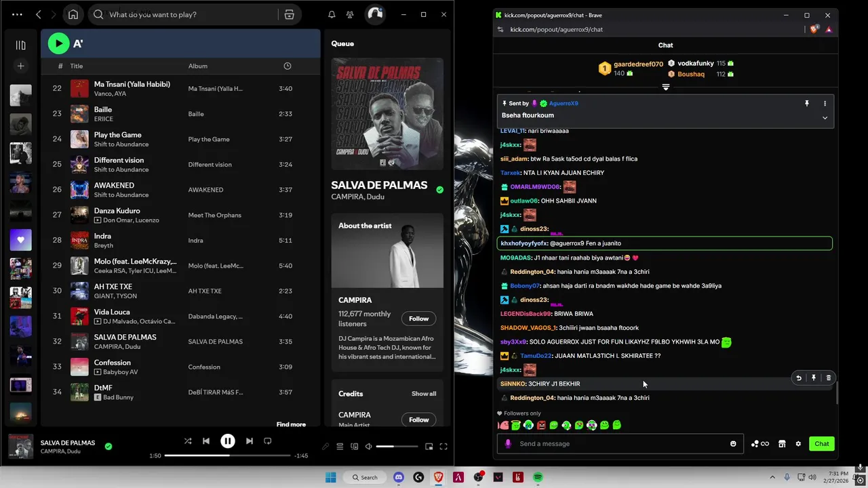
Task: Open Spotify profile avatar menu
Action: tap(375, 14)
